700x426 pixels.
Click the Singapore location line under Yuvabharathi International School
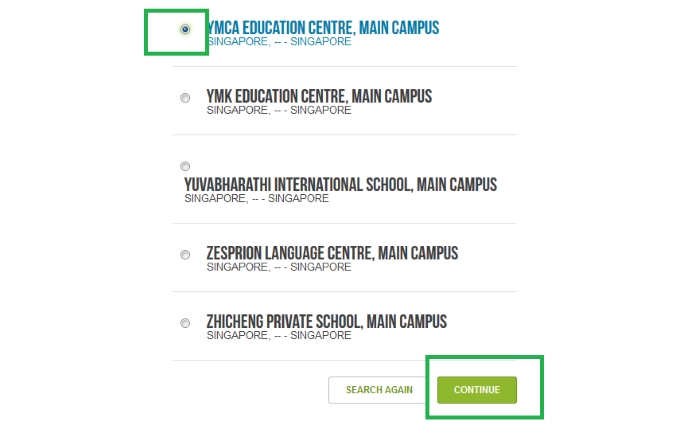pyautogui.click(x=257, y=198)
